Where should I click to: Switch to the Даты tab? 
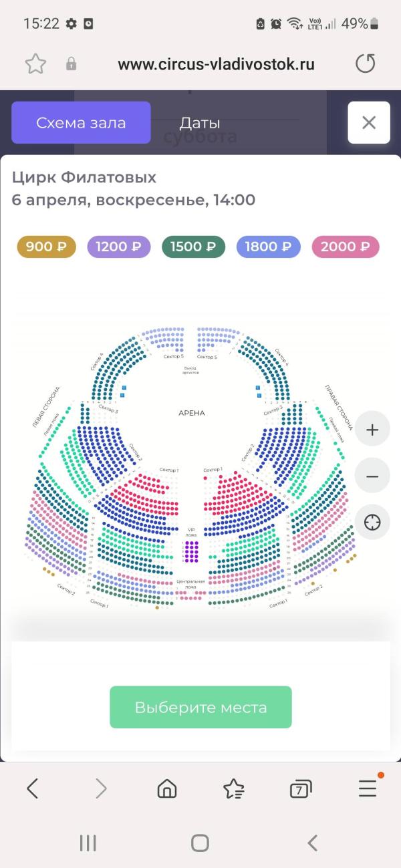tap(200, 123)
